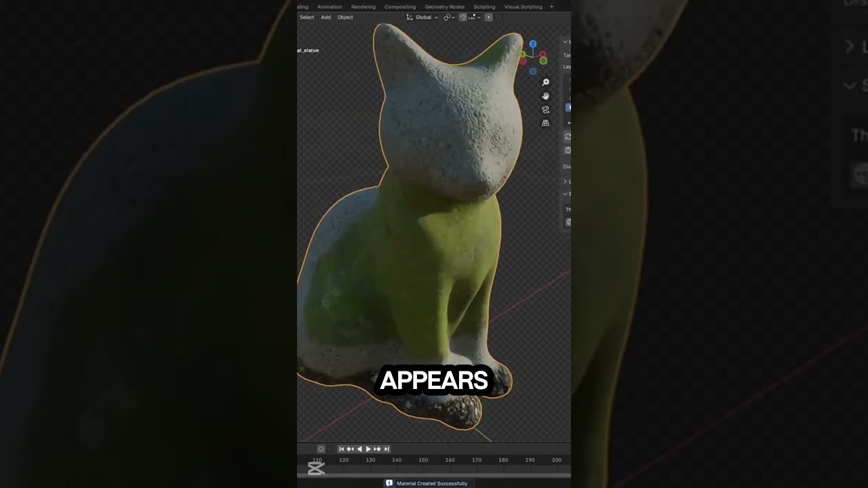Click frame 120 on the timeline
The image size is (868, 488).
[344, 460]
